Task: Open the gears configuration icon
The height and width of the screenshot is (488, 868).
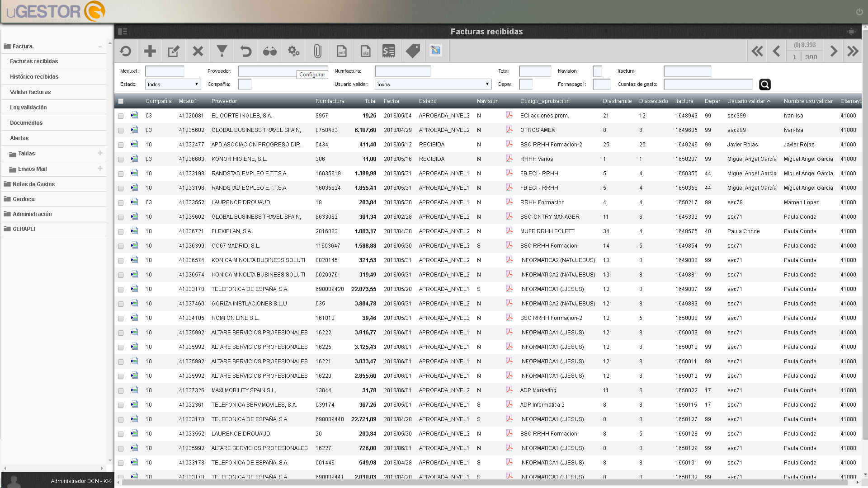Action: 293,51
